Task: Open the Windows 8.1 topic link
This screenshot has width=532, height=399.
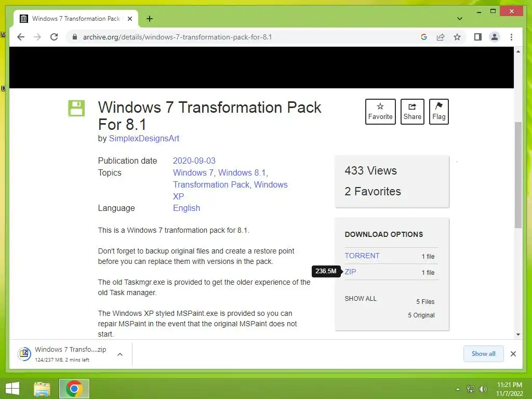Action: [x=242, y=172]
